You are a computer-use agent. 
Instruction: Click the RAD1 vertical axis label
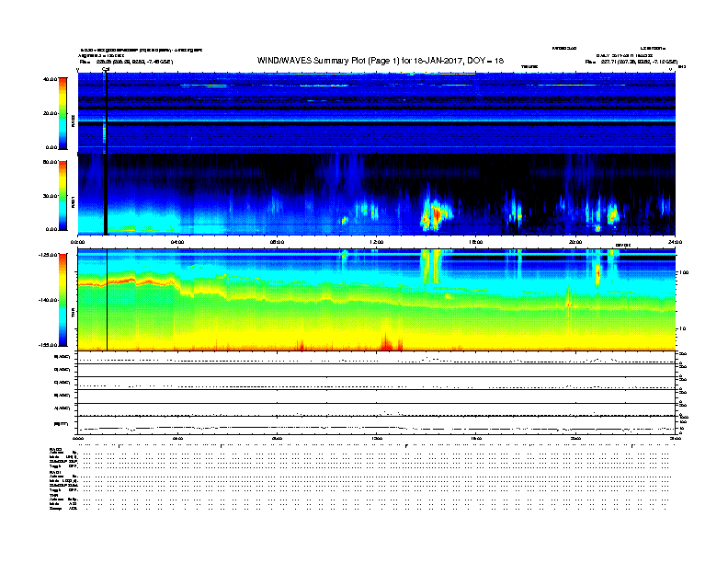[73, 202]
